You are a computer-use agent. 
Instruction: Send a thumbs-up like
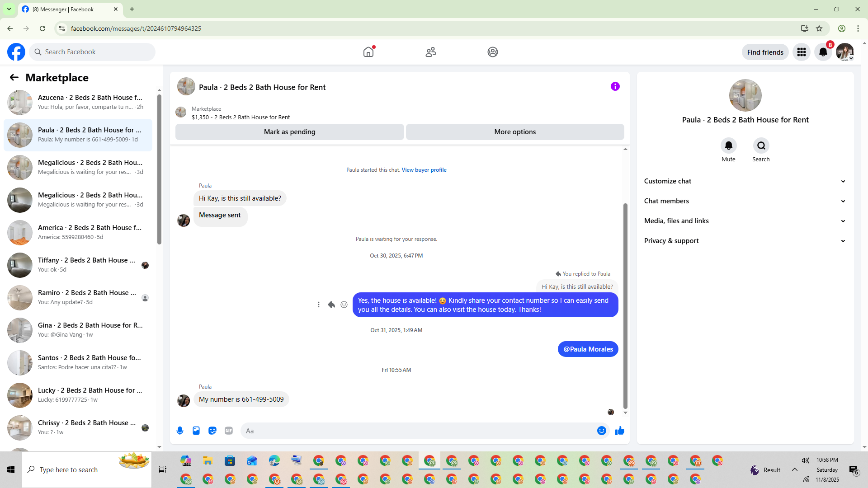[620, 431]
